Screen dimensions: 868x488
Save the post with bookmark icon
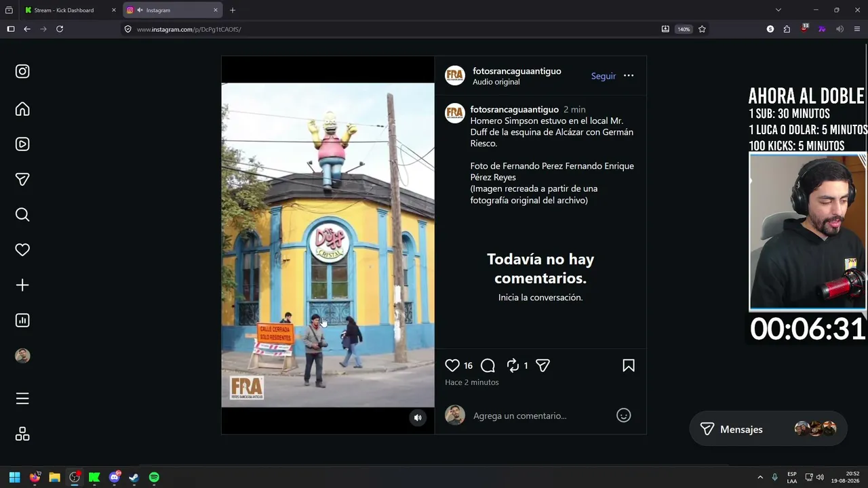click(629, 366)
